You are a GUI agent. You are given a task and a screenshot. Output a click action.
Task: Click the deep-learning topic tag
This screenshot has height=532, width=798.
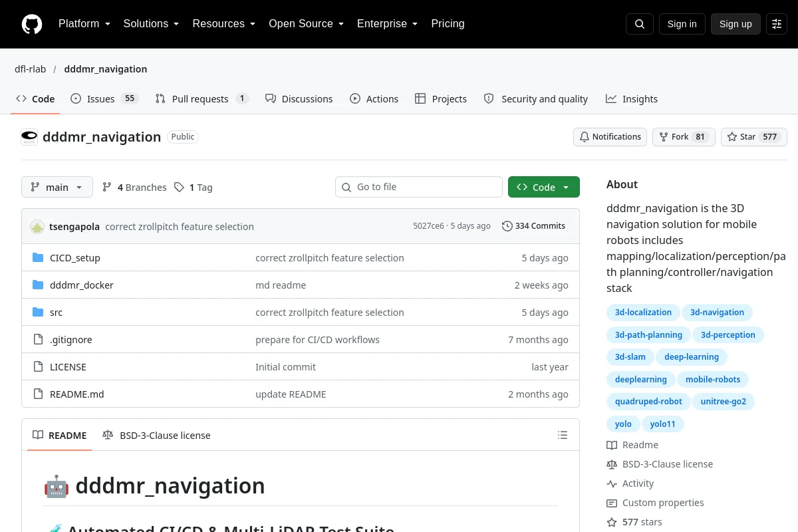pyautogui.click(x=692, y=357)
